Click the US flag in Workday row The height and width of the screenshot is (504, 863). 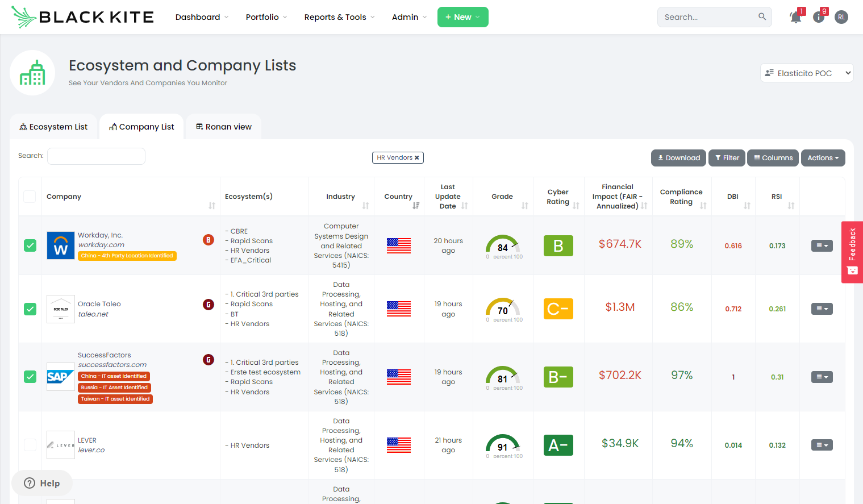[x=399, y=245]
